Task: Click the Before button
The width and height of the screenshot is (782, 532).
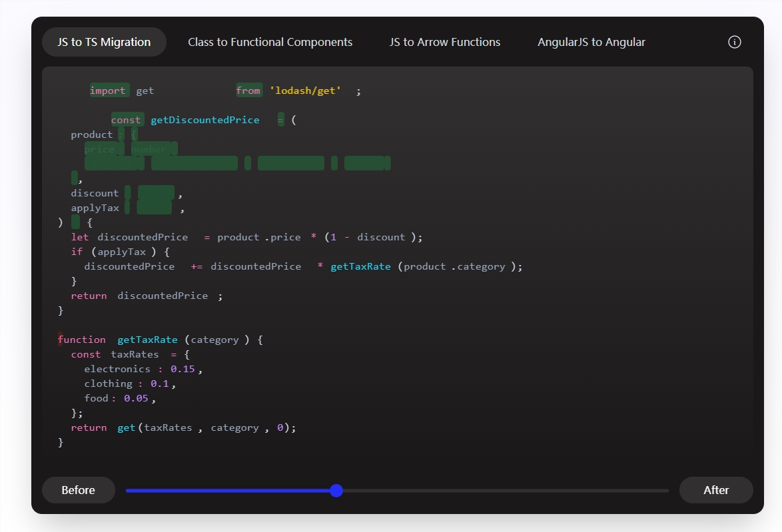Action: [x=79, y=490]
